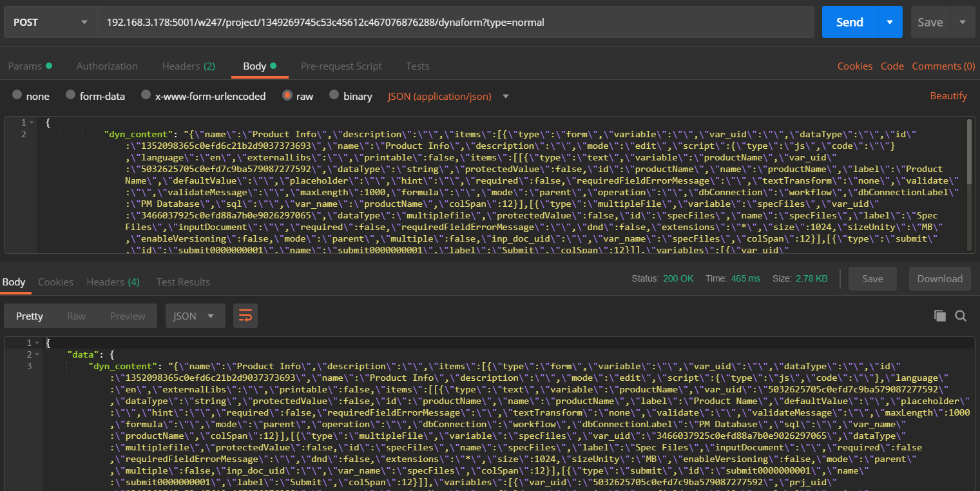Switch response view to Preview
Screen dimensions: 980x491
click(128, 316)
